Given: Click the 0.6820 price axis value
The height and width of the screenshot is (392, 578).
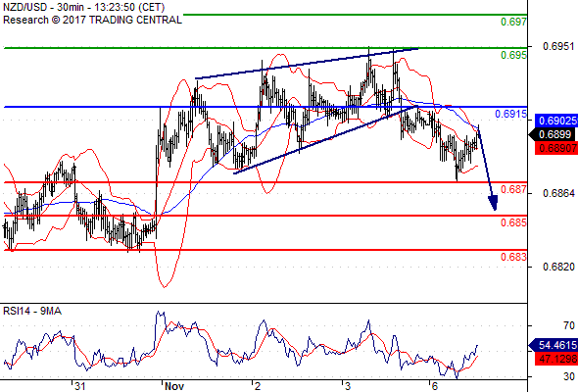Looking at the screenshot, I should 558,267.
